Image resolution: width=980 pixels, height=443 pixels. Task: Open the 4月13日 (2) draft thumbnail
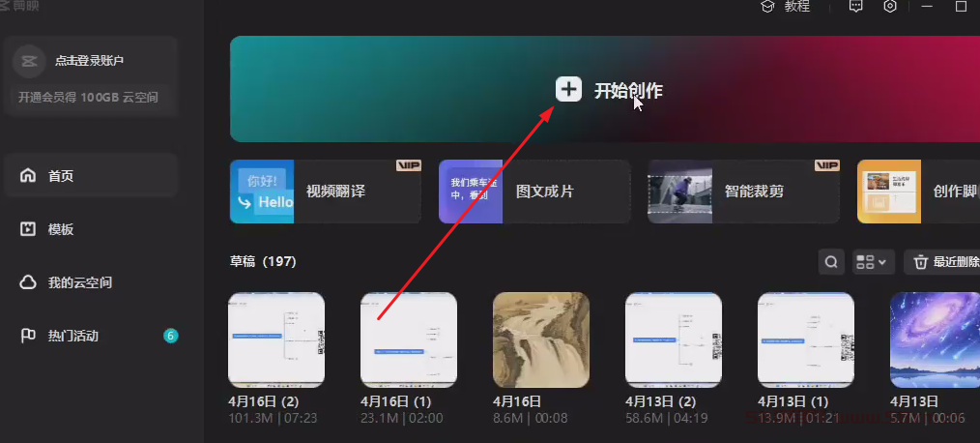click(674, 340)
